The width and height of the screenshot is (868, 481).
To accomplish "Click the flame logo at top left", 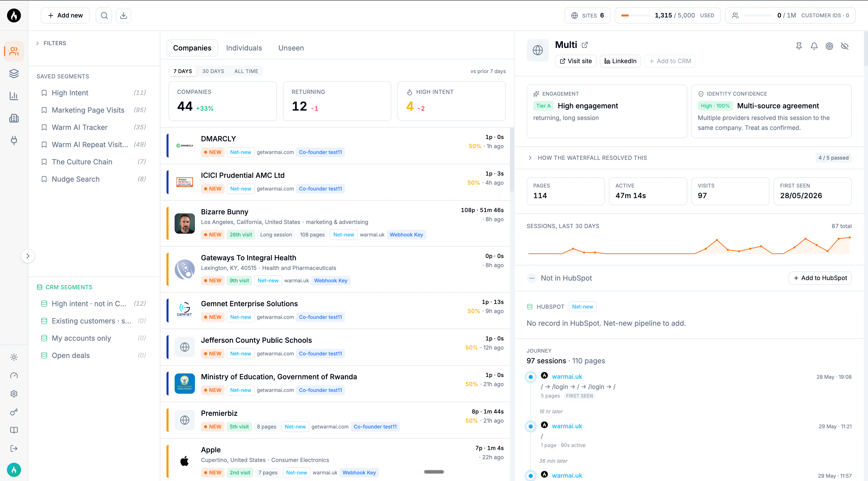I will click(14, 15).
